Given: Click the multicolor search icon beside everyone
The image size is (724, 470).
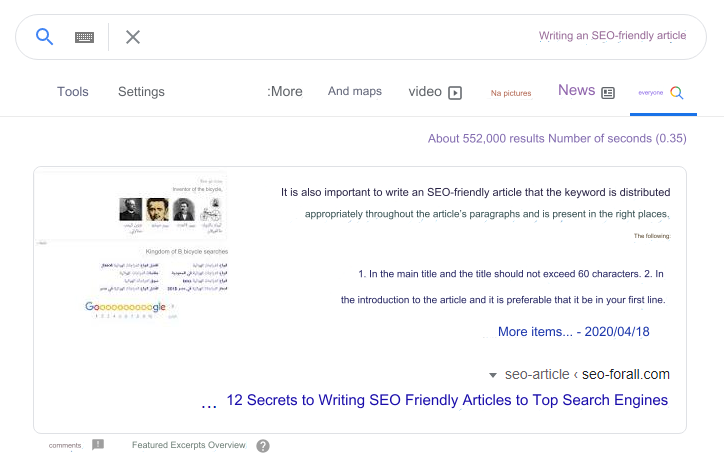Looking at the screenshot, I should tap(677, 93).
